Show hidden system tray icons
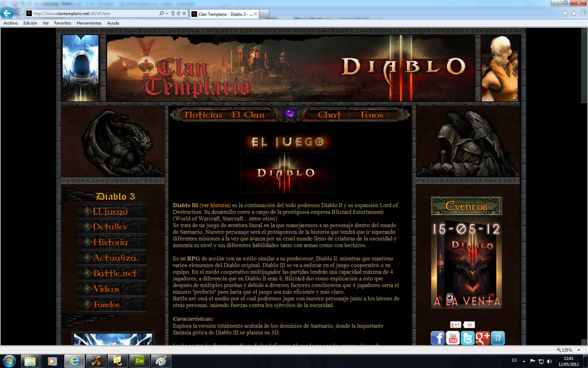 [524, 361]
